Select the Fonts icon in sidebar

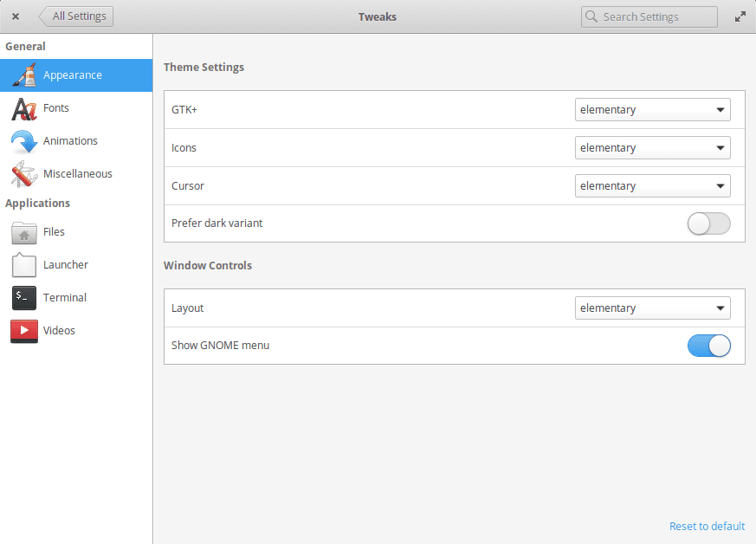point(23,108)
